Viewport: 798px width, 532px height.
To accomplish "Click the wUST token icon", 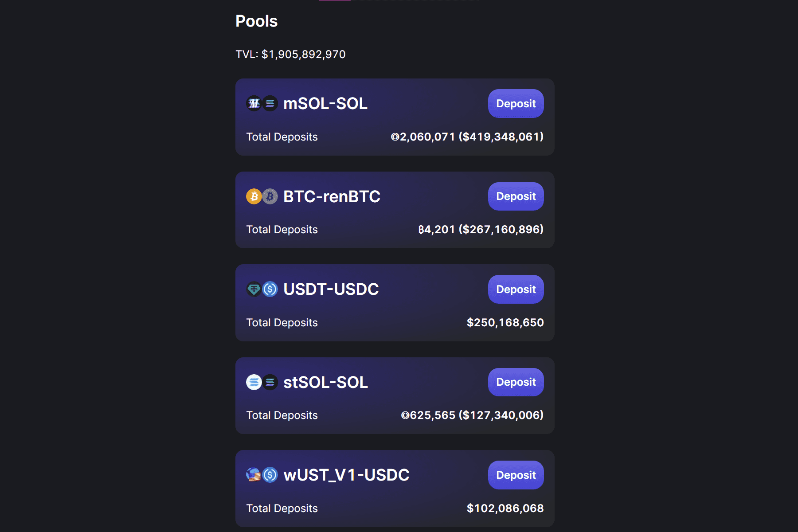I will click(x=254, y=475).
